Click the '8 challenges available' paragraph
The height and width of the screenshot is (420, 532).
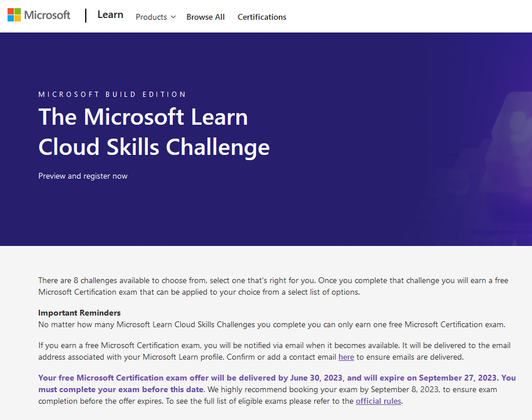pos(273,286)
